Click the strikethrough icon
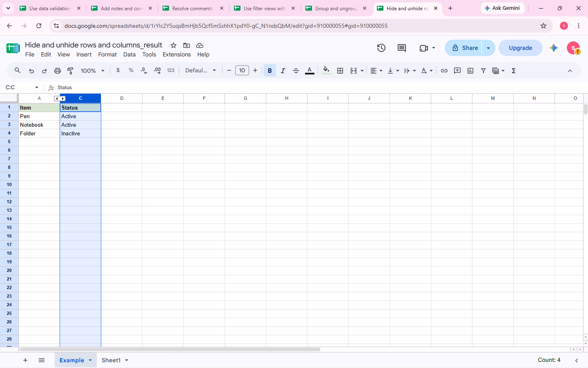The height and width of the screenshot is (368, 588). [x=296, y=71]
